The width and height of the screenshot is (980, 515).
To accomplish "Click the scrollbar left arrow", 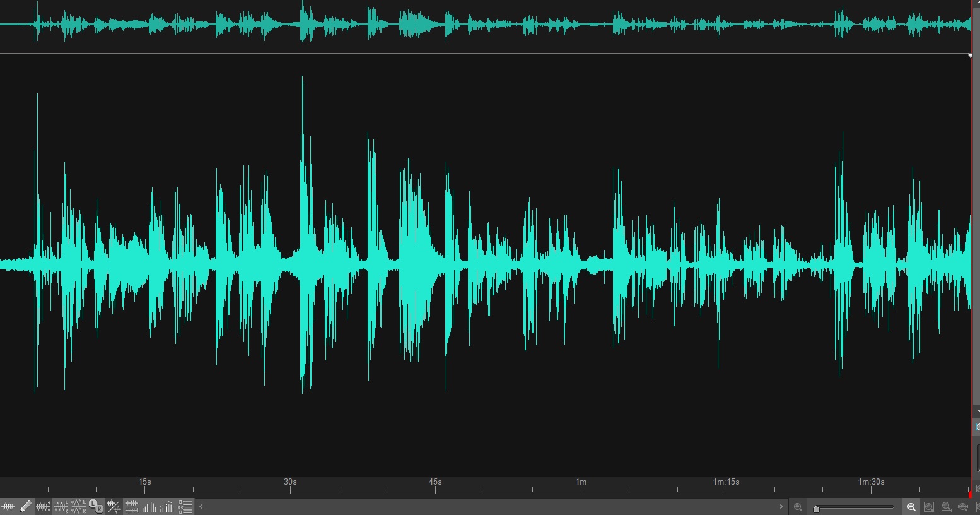I will click(x=201, y=506).
